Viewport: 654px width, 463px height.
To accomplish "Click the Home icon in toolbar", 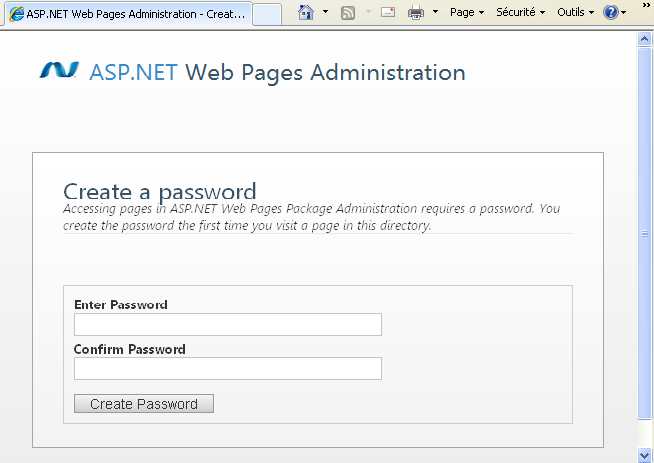I will pyautogui.click(x=306, y=13).
